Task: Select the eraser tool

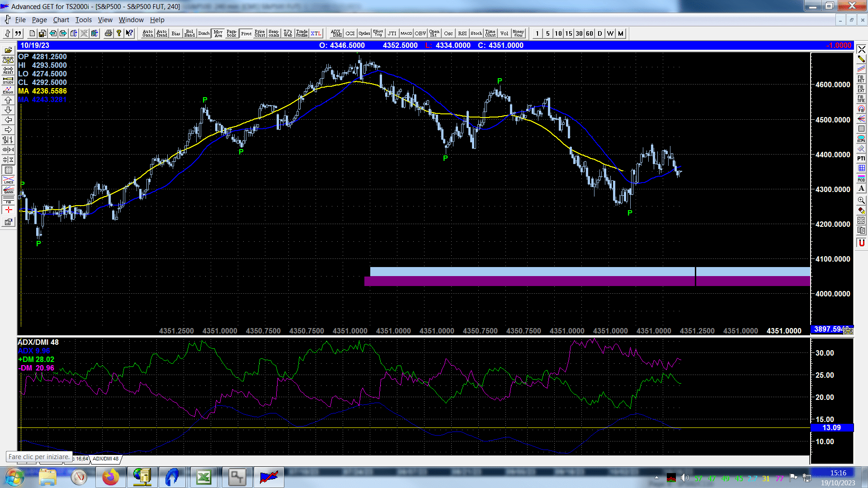Action: (x=861, y=211)
